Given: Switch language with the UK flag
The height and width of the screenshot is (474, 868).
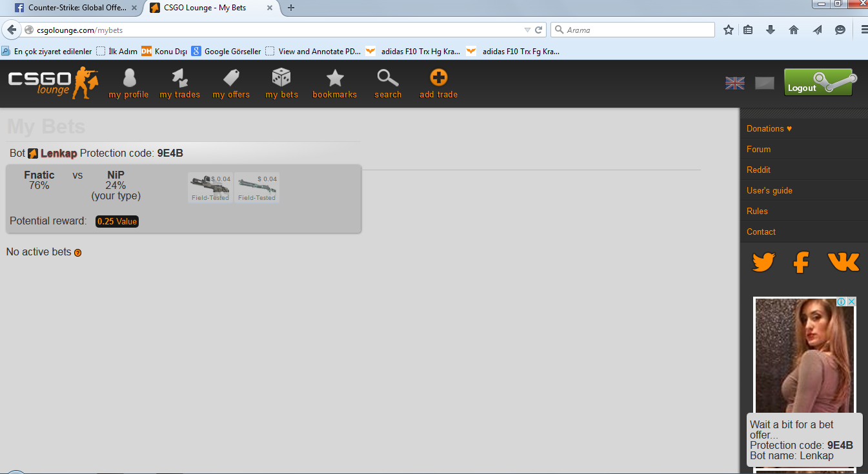Looking at the screenshot, I should 734,83.
